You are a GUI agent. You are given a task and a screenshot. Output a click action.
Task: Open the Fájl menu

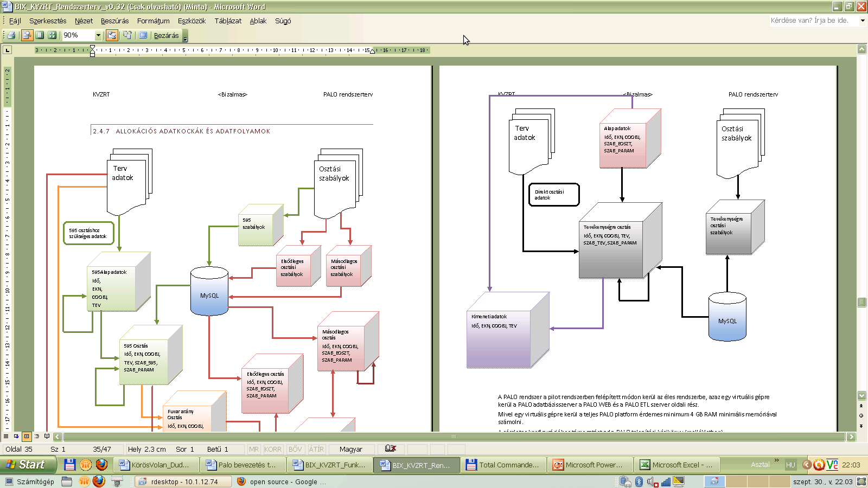(15, 21)
